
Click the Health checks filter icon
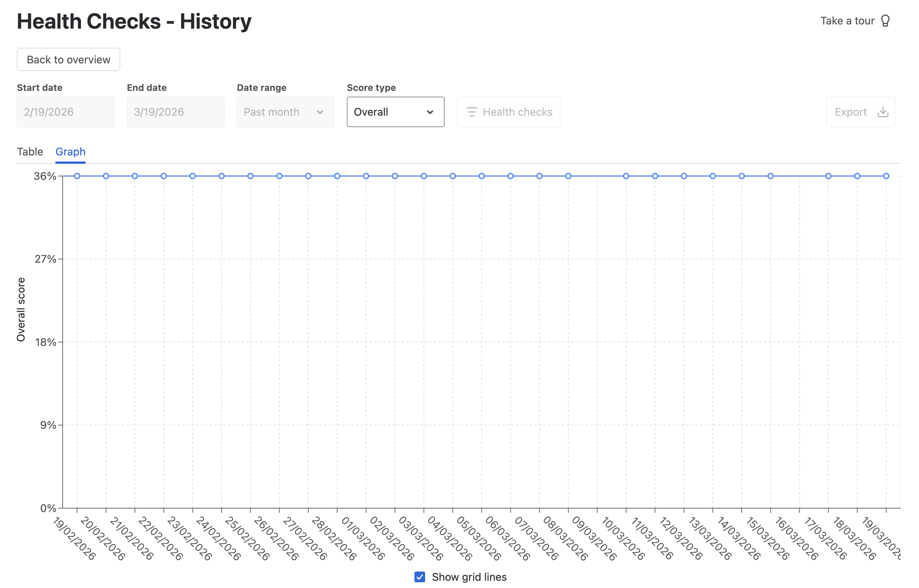click(x=472, y=112)
